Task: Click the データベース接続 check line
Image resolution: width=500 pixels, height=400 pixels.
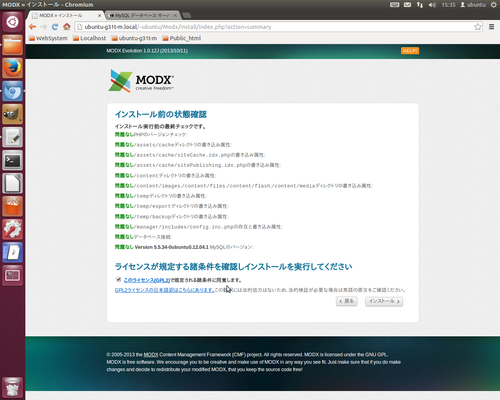Action: pyautogui.click(x=143, y=237)
